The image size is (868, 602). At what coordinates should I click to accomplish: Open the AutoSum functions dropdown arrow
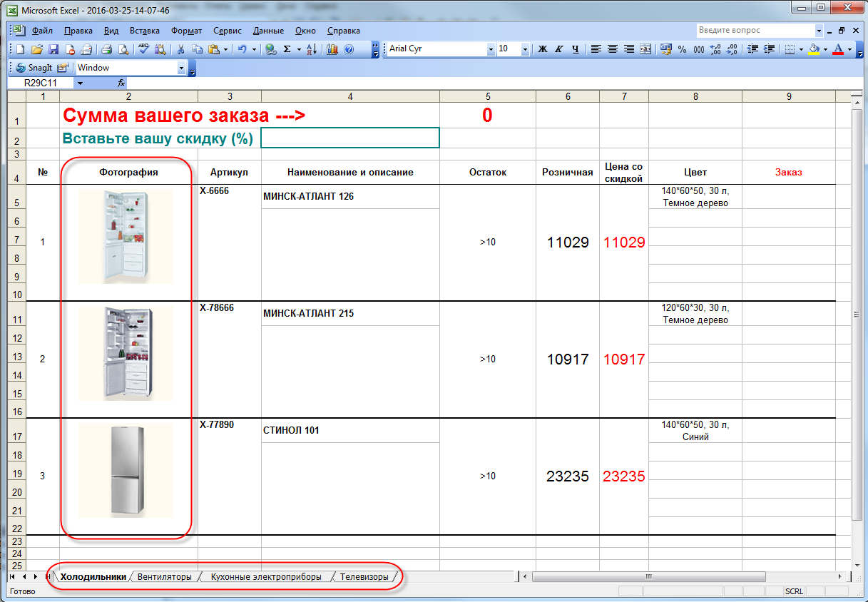coord(298,49)
